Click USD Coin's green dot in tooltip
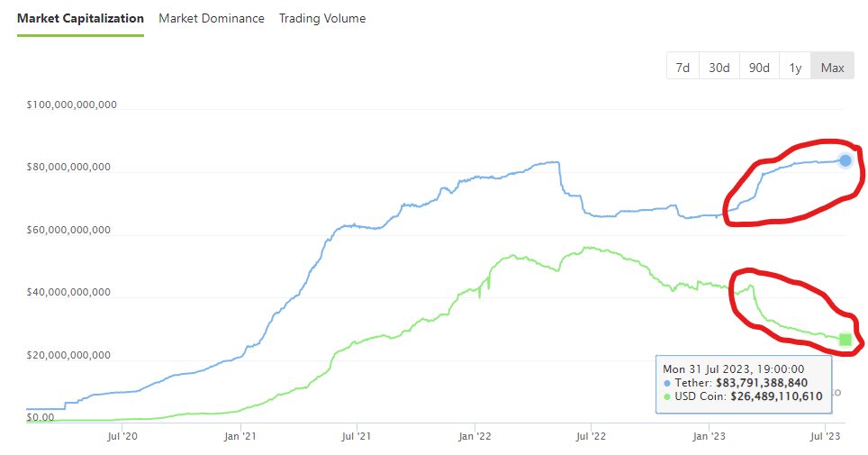 coord(667,396)
